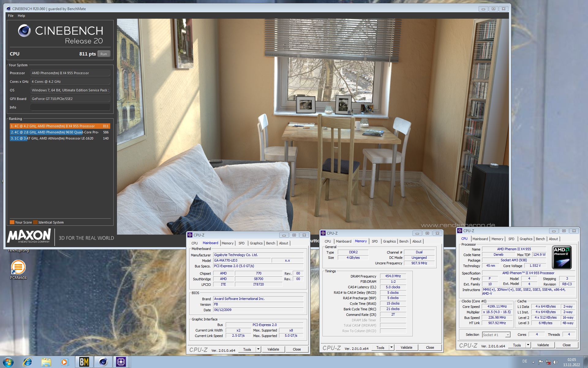Click the AMD Phenom II logo image
This screenshot has height=368, width=588.
561,257
